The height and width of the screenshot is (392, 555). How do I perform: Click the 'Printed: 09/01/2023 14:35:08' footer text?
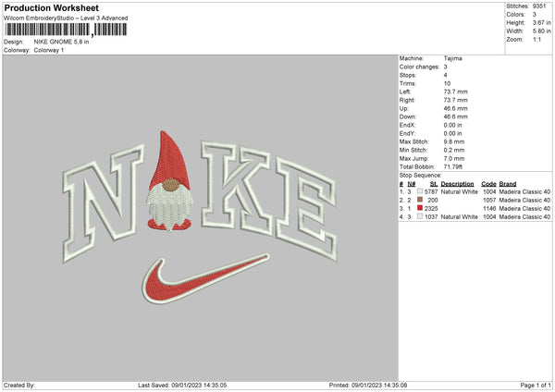(368, 386)
